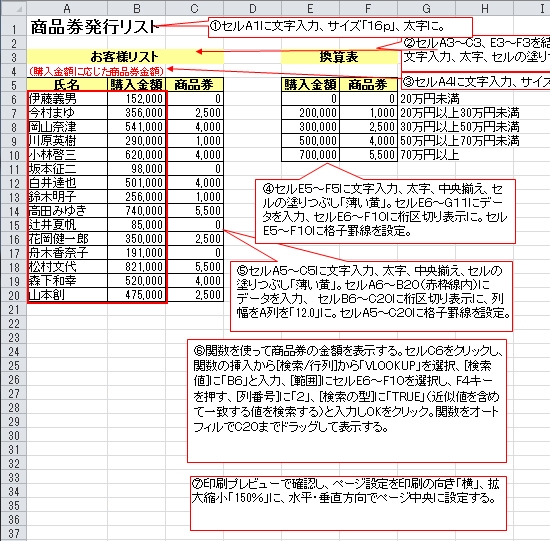Click amount cell 740,000

tap(136, 211)
